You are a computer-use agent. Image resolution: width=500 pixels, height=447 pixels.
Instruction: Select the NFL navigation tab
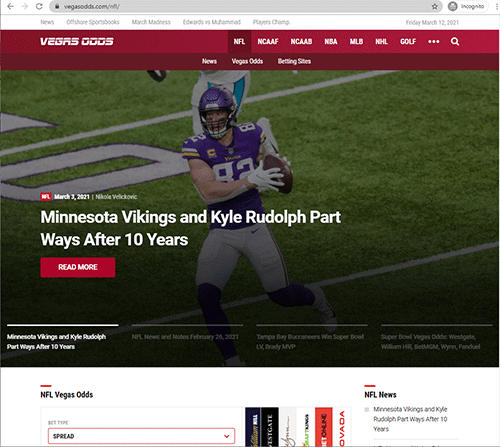239,41
